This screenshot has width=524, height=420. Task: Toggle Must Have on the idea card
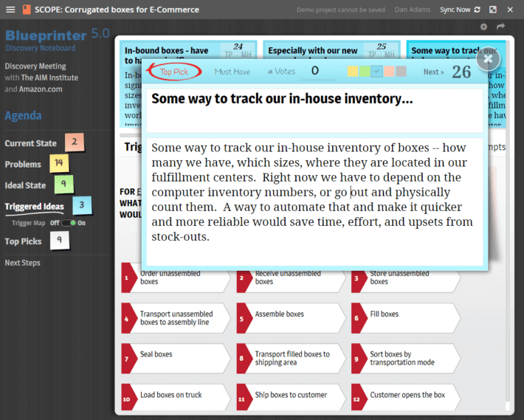click(x=232, y=72)
